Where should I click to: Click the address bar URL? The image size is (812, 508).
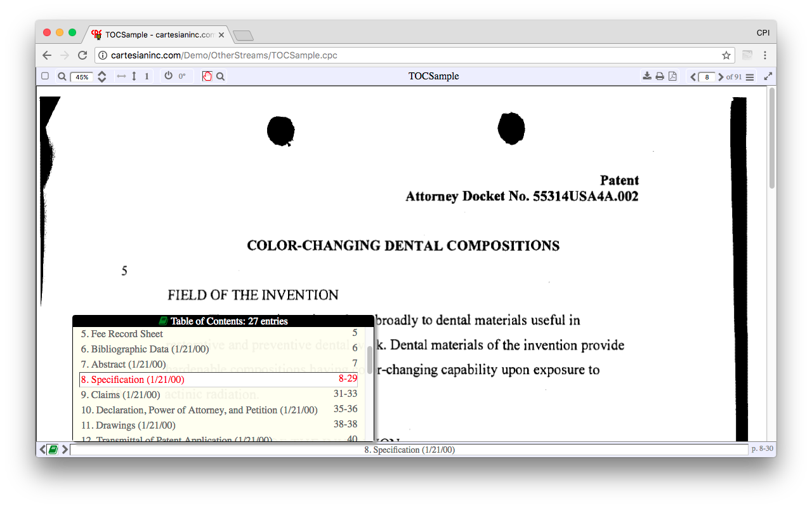[x=224, y=55]
